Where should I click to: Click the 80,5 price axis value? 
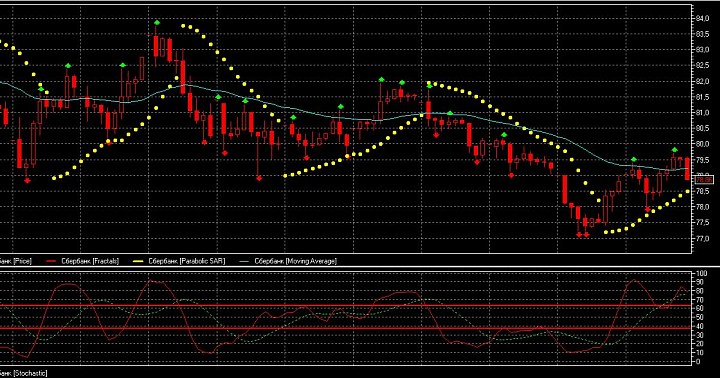(703, 129)
